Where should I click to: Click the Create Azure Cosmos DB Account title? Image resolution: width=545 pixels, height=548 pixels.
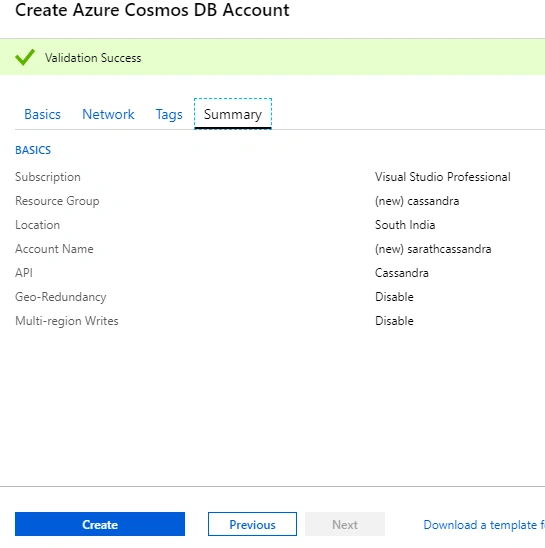click(152, 10)
